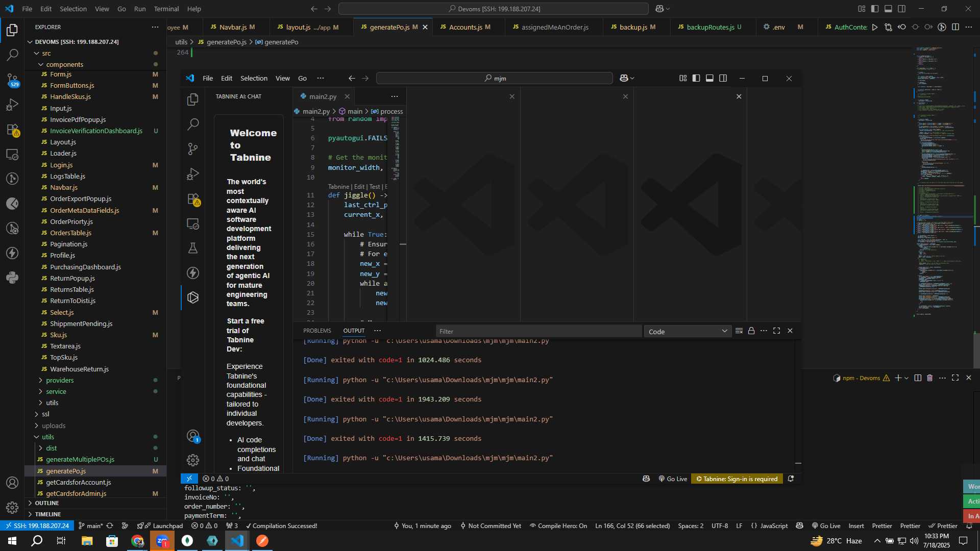Click minimap of generatePo.js editor
Screen dimensions: 980x551
click(x=943, y=181)
